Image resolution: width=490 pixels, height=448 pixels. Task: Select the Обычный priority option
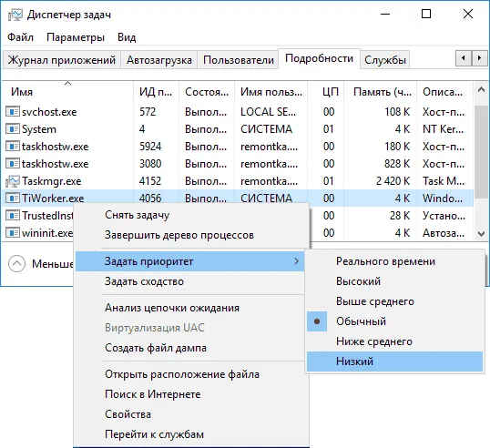[395, 321]
